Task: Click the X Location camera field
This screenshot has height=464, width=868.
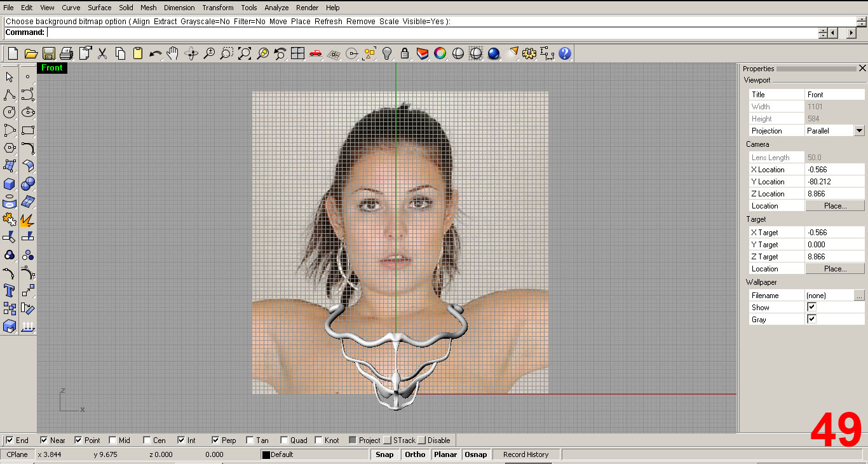Action: 835,170
